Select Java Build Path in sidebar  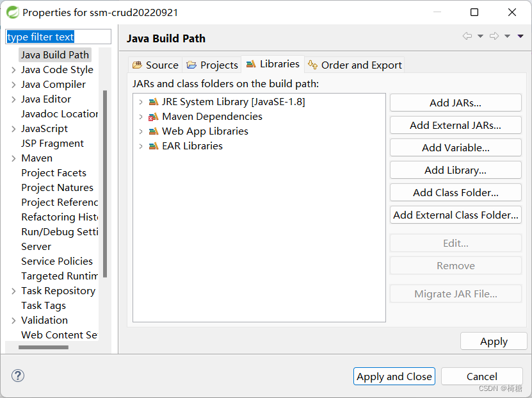55,54
